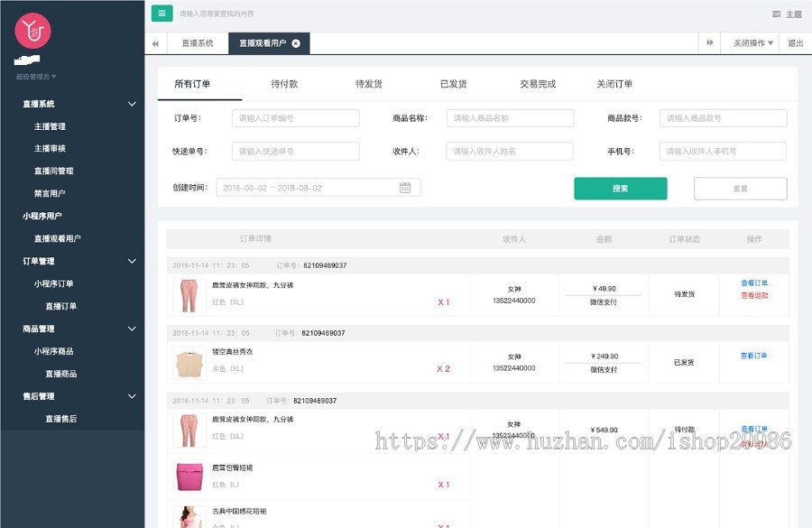The image size is (812, 528).
Task: Open 小程序订单 in the sidebar
Action: click(x=54, y=284)
